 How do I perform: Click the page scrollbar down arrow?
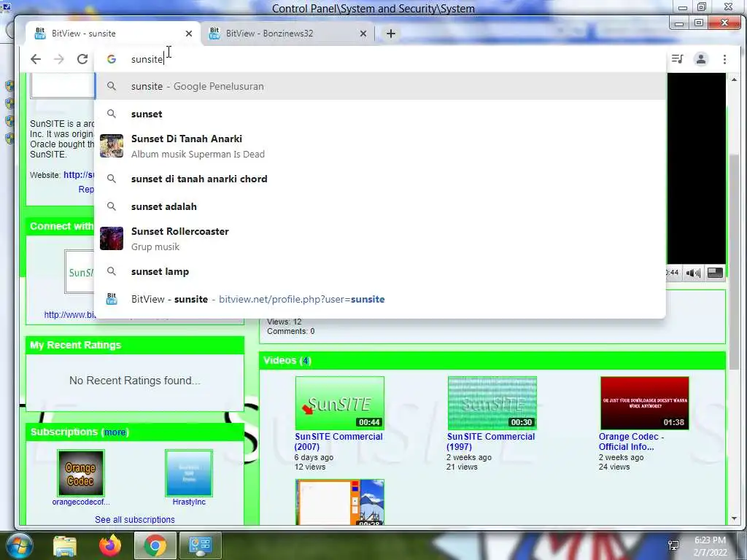pyautogui.click(x=734, y=518)
